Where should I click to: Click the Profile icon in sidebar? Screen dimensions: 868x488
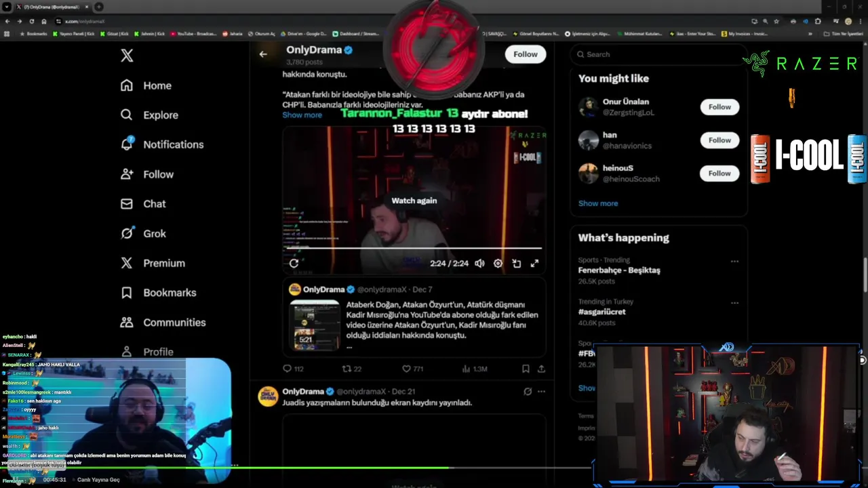pyautogui.click(x=127, y=352)
